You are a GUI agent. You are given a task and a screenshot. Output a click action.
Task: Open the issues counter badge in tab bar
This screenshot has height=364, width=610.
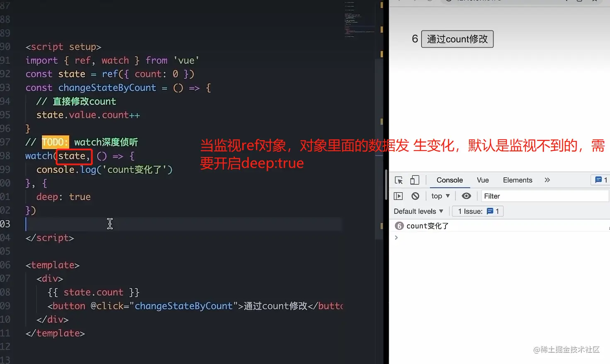pyautogui.click(x=601, y=180)
